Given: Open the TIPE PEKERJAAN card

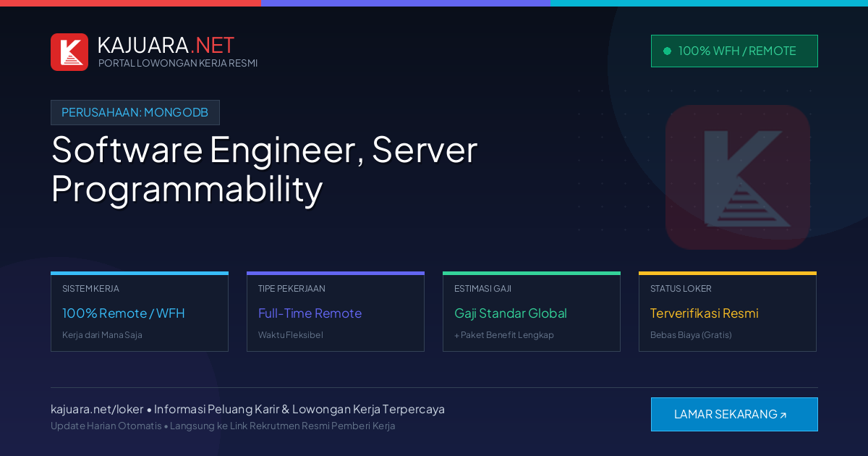Looking at the screenshot, I should [336, 312].
